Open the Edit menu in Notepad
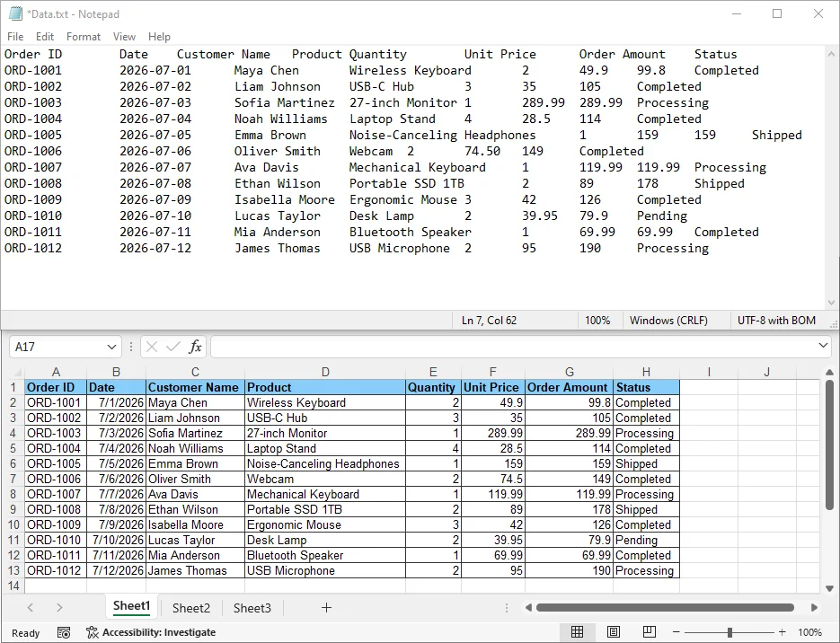Image resolution: width=840 pixels, height=643 pixels. point(44,37)
